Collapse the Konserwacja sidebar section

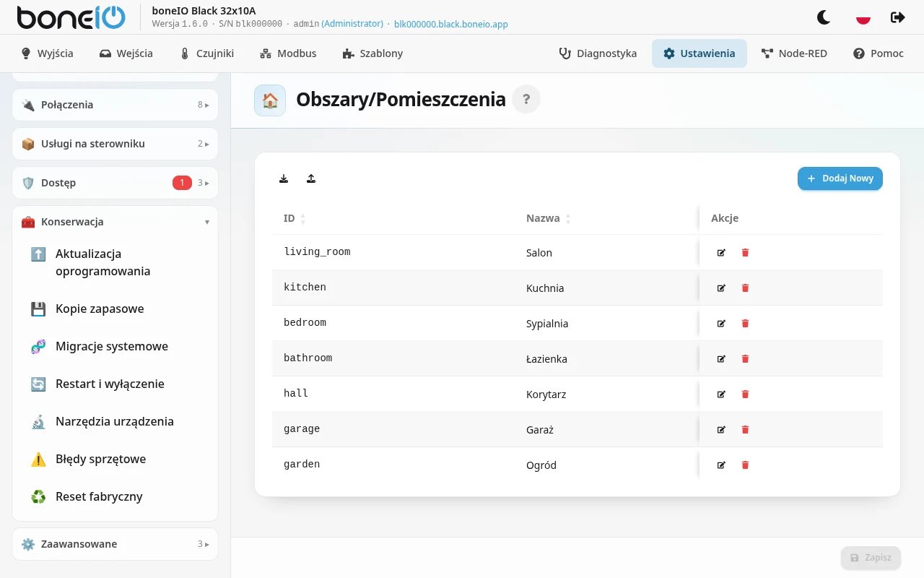click(115, 222)
